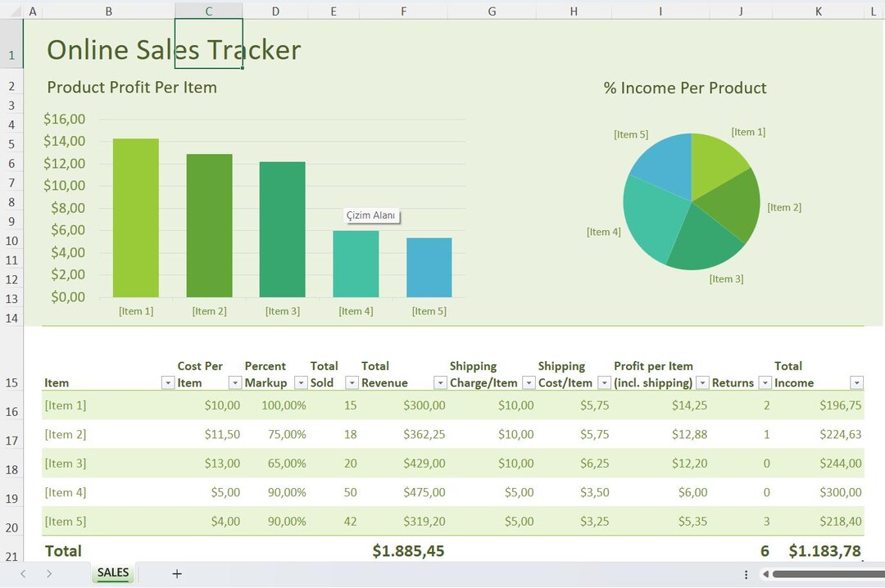Switch to the SALES sheet tab
This screenshot has width=885, height=588.
[x=112, y=573]
